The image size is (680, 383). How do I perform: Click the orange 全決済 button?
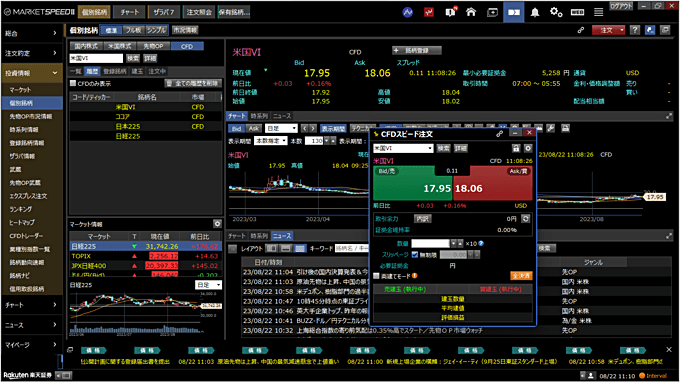coord(521,276)
